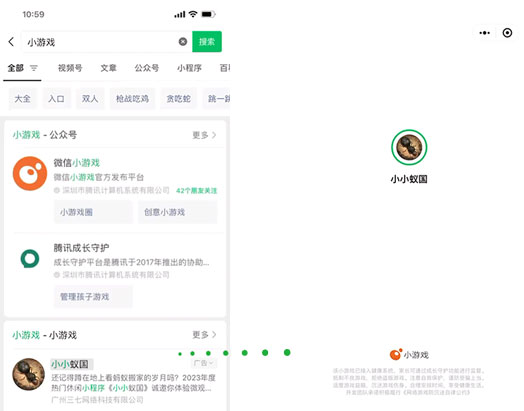Tap the verified badge before 深圳市腾讯 under 微信小游戏

coord(57,190)
